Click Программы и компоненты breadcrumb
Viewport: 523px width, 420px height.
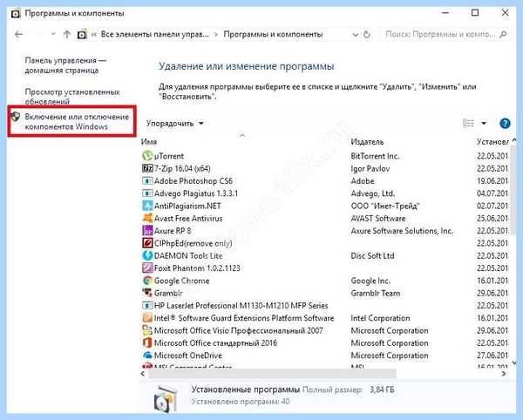point(273,34)
